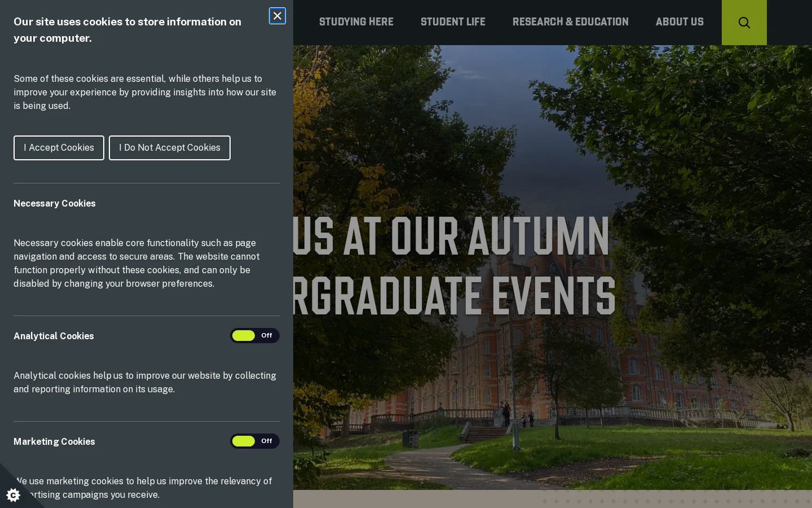Click the paragraph starting 'Necessary cookies enable core functionality'

[x=136, y=263]
